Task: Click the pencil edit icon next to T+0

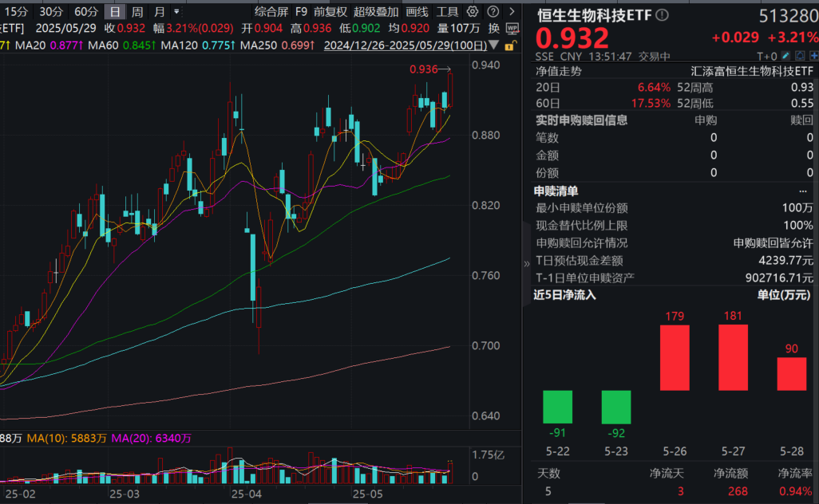Action: tap(785, 55)
